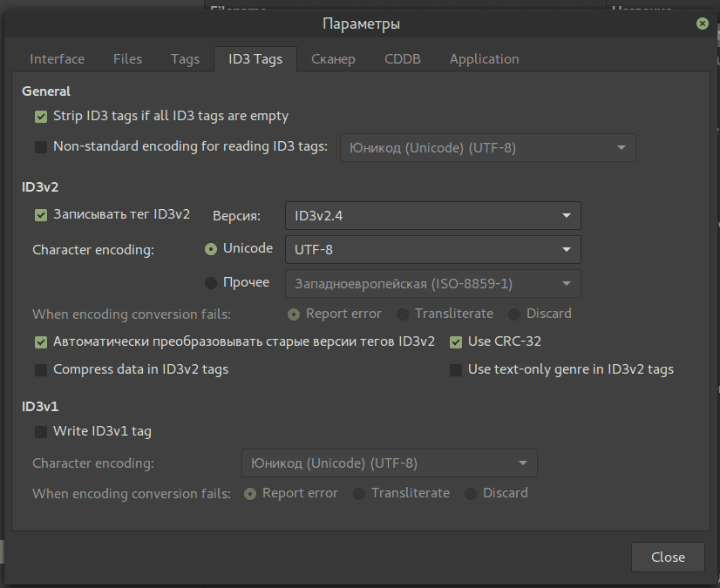Screen dimensions: 720x588
Task: Open the Files tab
Action: pos(127,59)
